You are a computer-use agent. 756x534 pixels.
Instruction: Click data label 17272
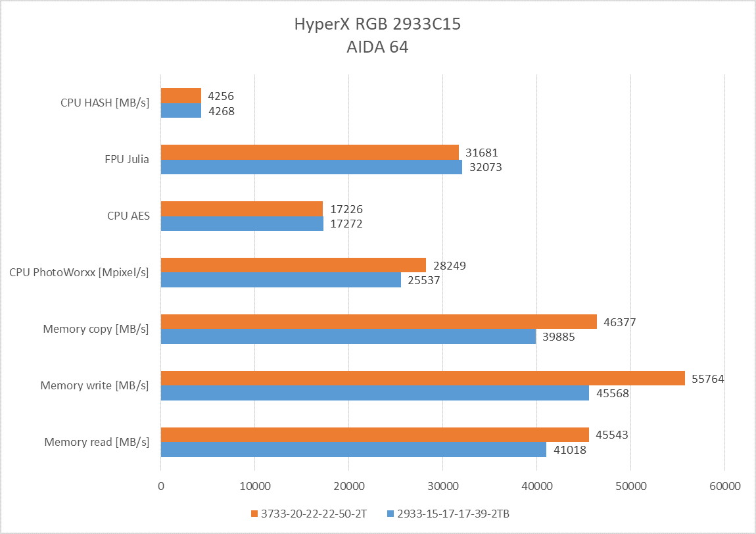pyautogui.click(x=346, y=224)
